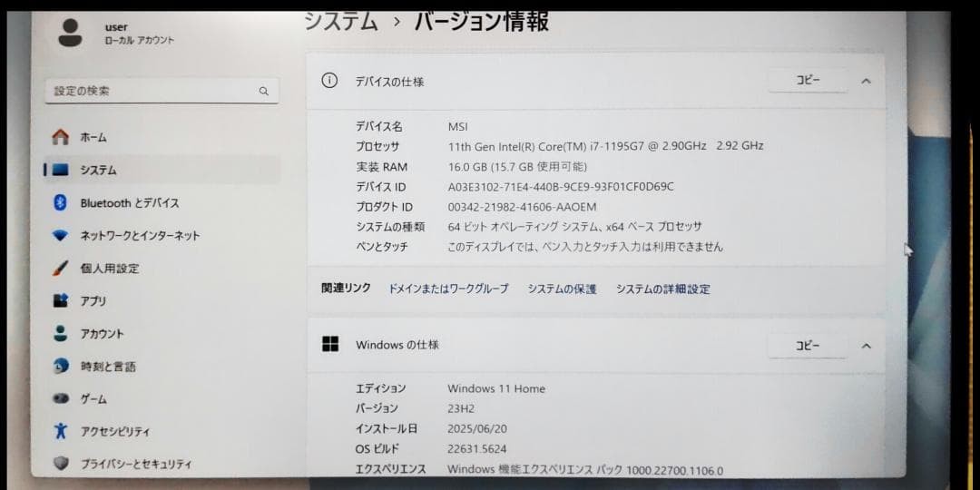Open ドメインまたはワークグループ link
Image resolution: width=980 pixels, height=490 pixels.
[x=448, y=289]
